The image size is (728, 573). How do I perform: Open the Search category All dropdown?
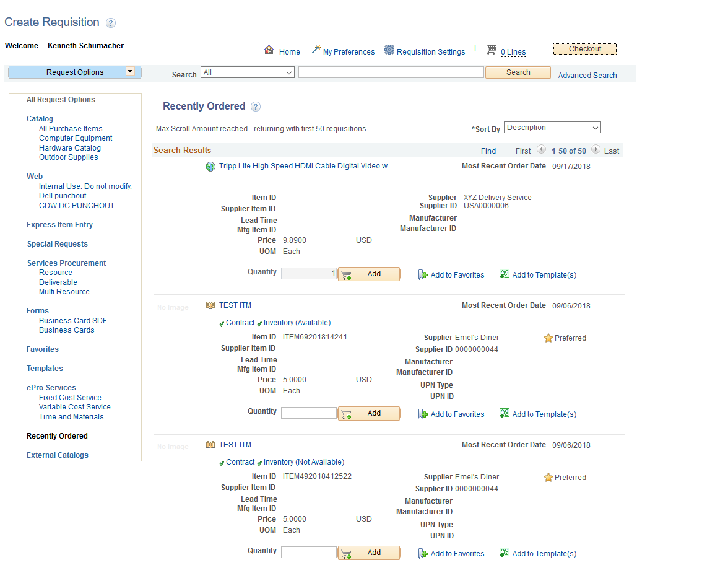(x=248, y=72)
